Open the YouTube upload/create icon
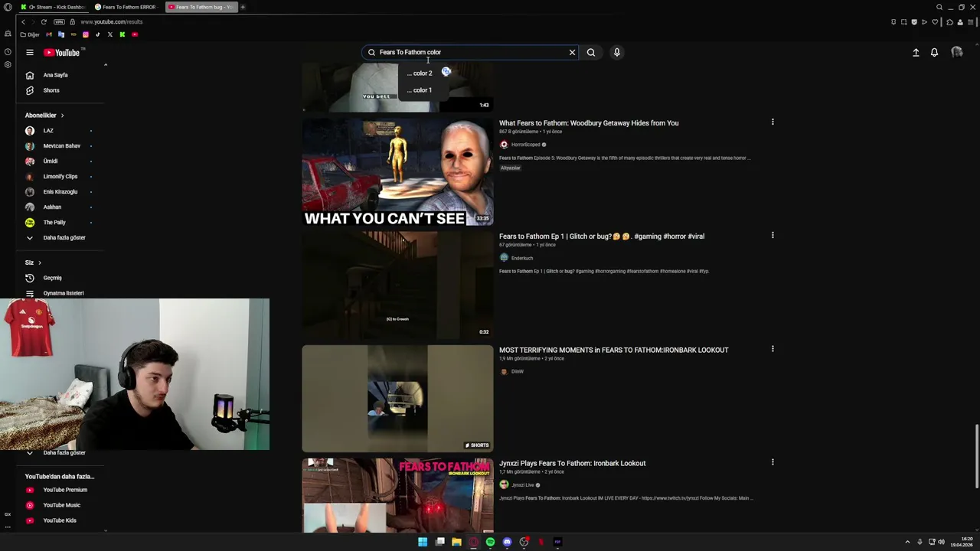 916,52
